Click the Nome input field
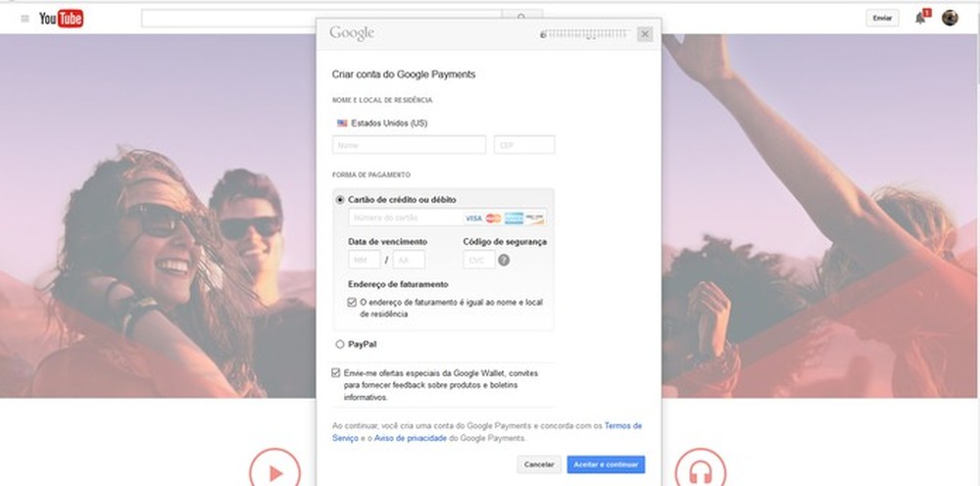Screen dimensions: 980x486 point(410,145)
